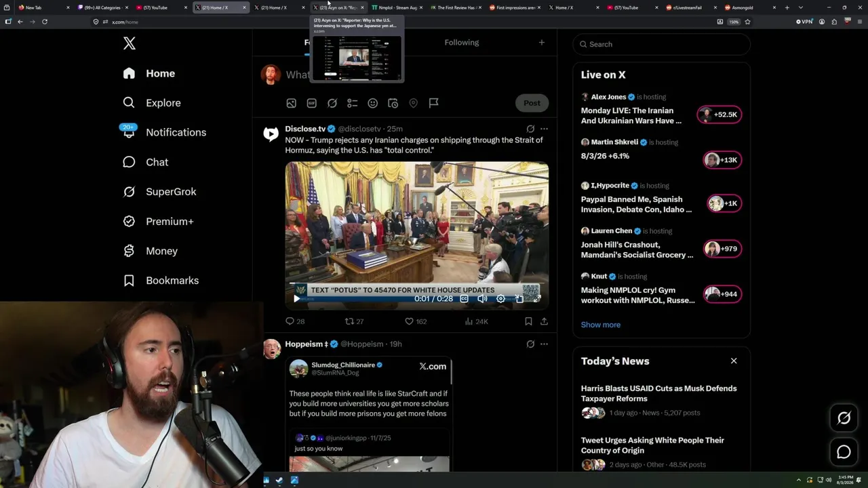Open the emoji picker in composer
Screen dimensions: 868x488
[x=372, y=103]
